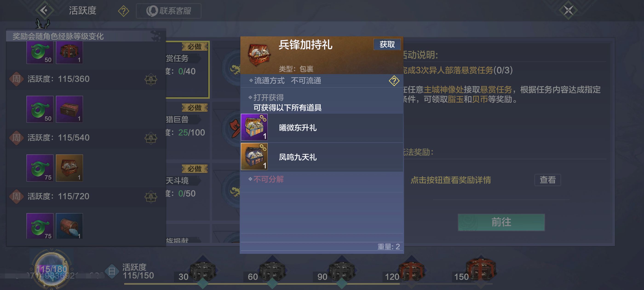644x290 pixels.
Task: Open the 活跃度 help question-mark icon
Action: (124, 11)
